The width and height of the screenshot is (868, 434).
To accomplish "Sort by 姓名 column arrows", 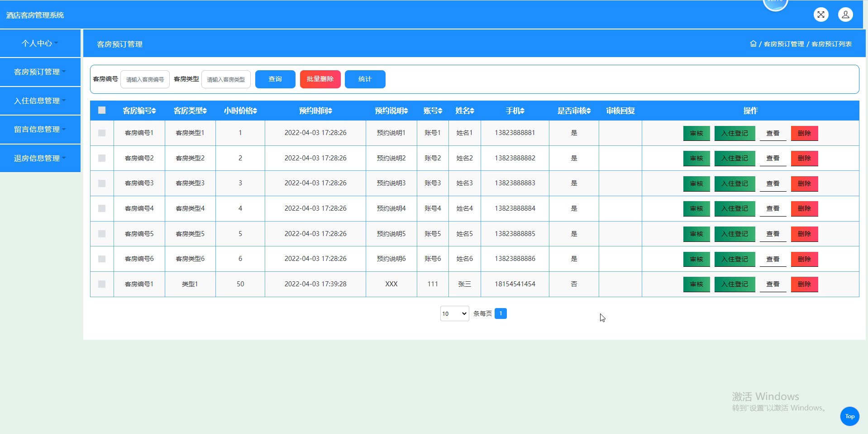I will 472,111.
